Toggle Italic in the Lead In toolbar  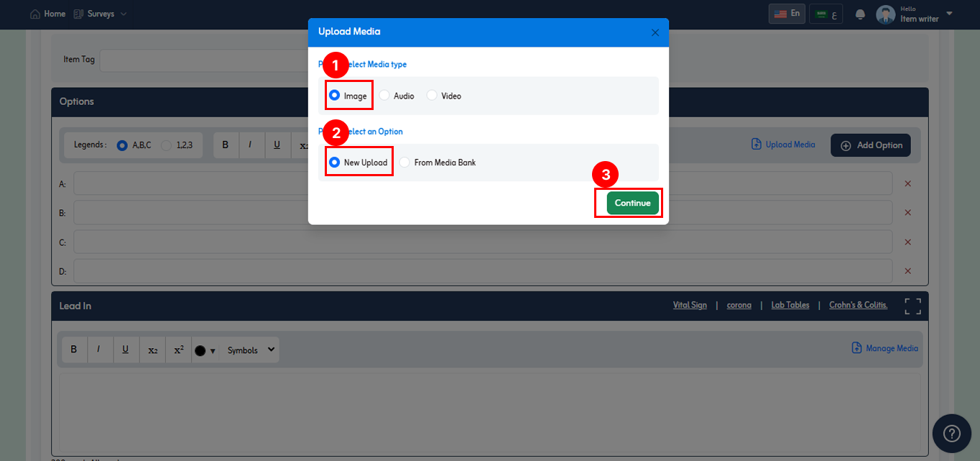pos(98,350)
